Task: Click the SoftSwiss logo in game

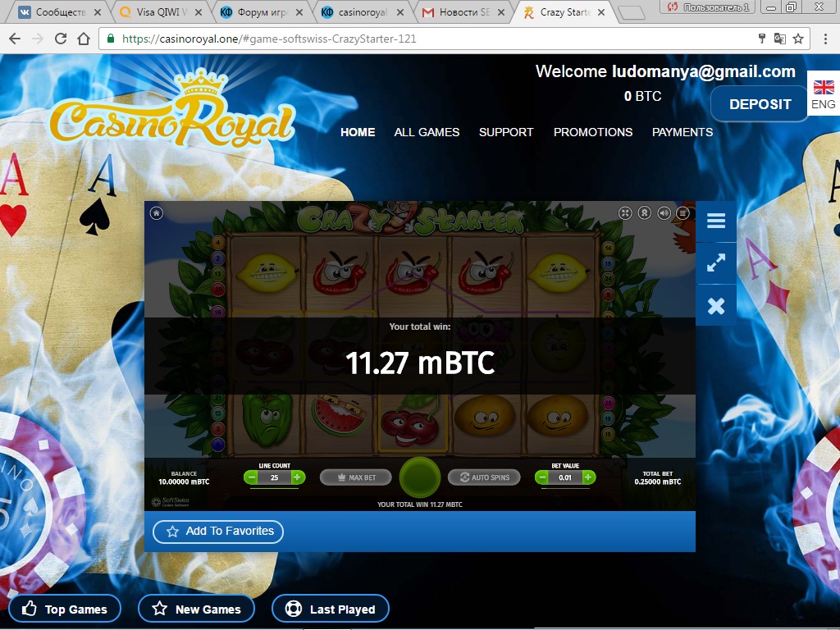Action: pos(171,502)
